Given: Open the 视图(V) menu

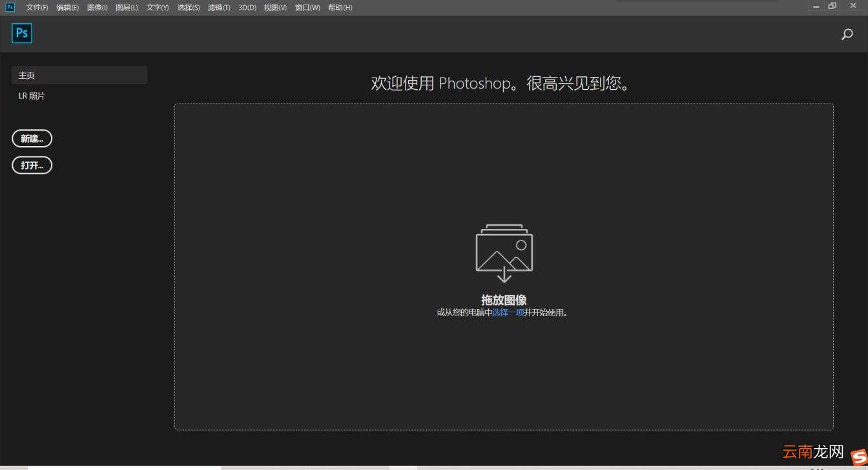Looking at the screenshot, I should (275, 8).
